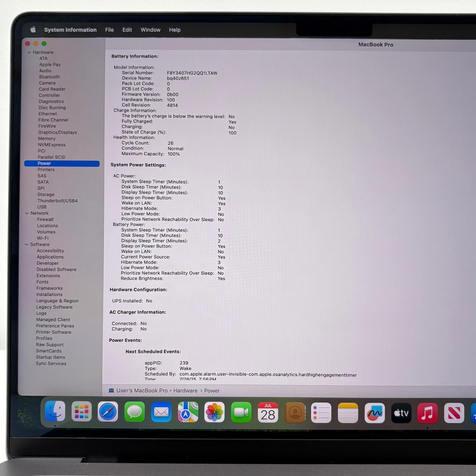This screenshot has height=476, width=476.
Task: Click User's MacBook Pro in path bar
Action: (142, 390)
